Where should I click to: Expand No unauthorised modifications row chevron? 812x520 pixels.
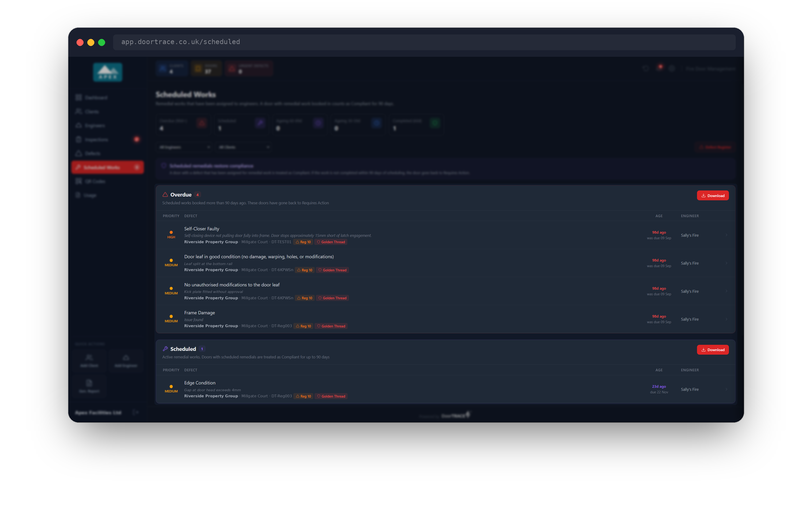point(726,291)
